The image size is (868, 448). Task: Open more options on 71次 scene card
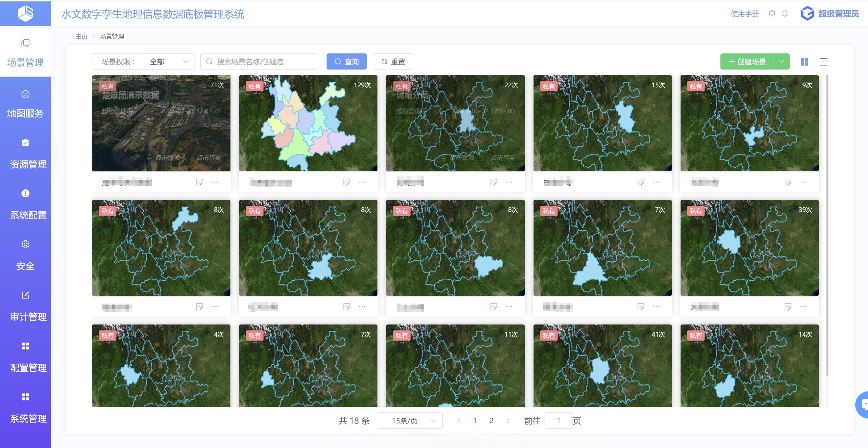(x=215, y=182)
